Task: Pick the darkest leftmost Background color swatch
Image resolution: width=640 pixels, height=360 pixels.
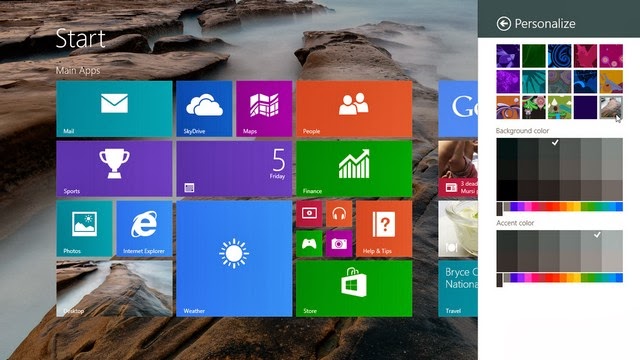Action: click(x=507, y=191)
